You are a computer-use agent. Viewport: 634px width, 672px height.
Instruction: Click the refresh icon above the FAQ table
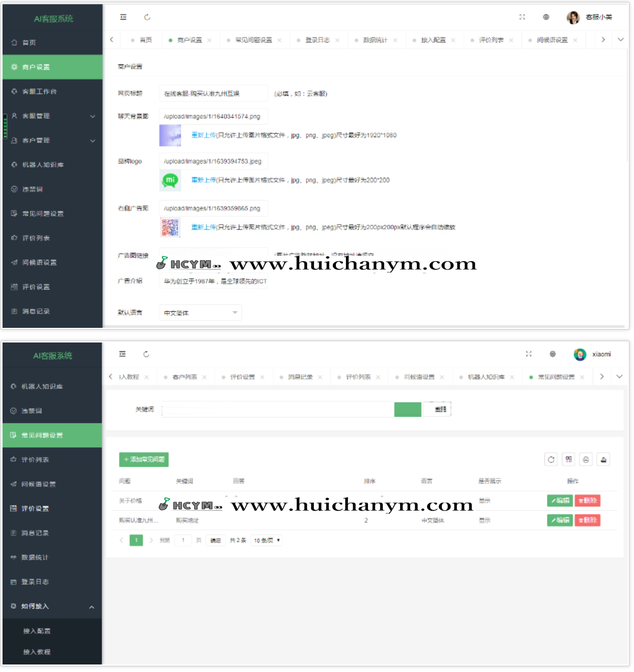coord(551,459)
